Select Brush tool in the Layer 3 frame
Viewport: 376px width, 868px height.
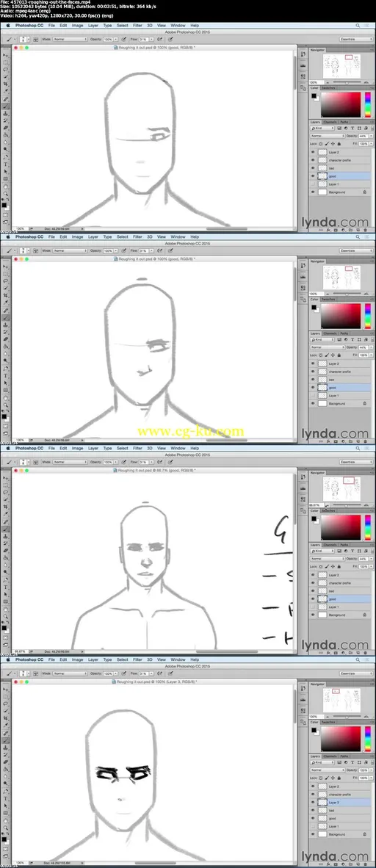[x=6, y=740]
